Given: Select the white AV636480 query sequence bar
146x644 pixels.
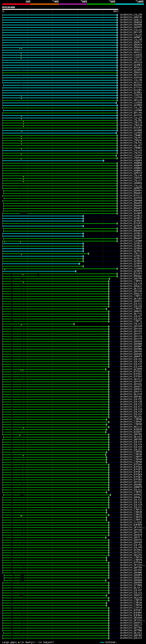Looking at the screenshot, I should click(60, 10).
